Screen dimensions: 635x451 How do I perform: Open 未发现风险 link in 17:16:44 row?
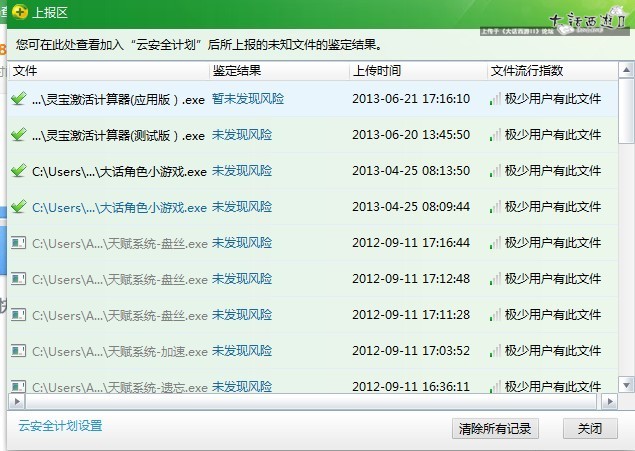(242, 243)
